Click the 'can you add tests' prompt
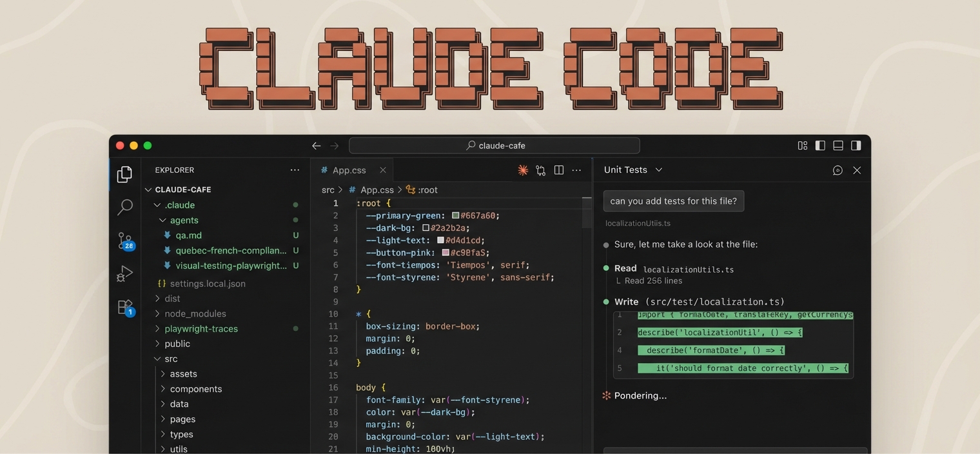The height and width of the screenshot is (454, 980). tap(673, 201)
